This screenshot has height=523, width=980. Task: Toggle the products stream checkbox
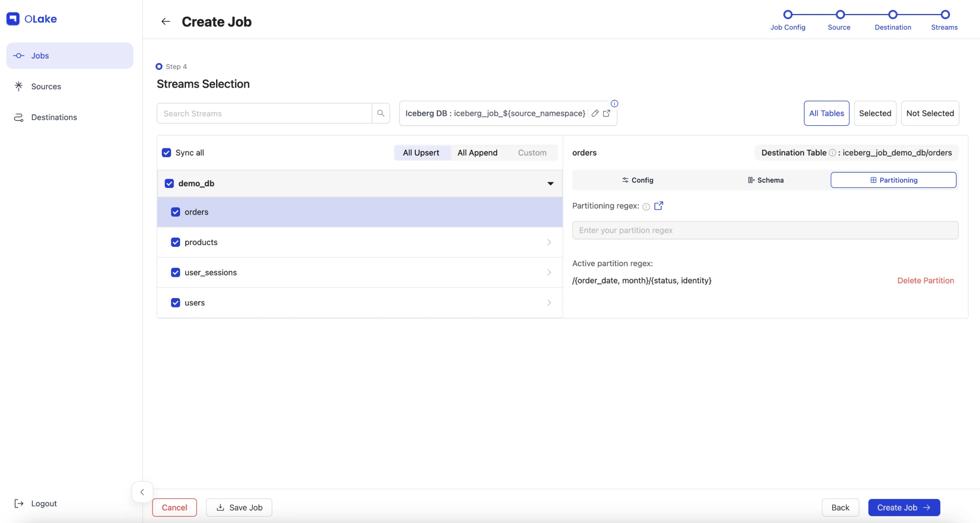pyautogui.click(x=175, y=242)
